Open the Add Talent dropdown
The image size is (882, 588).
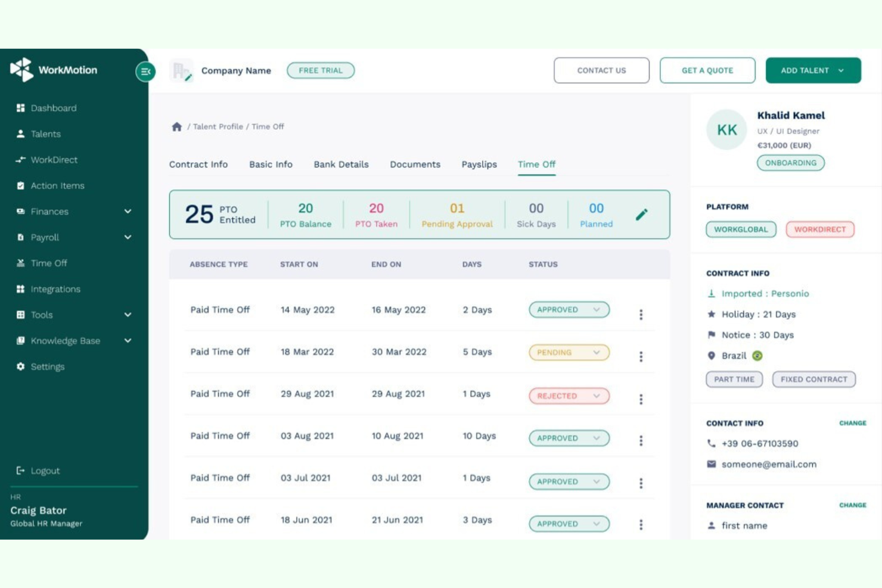(813, 70)
